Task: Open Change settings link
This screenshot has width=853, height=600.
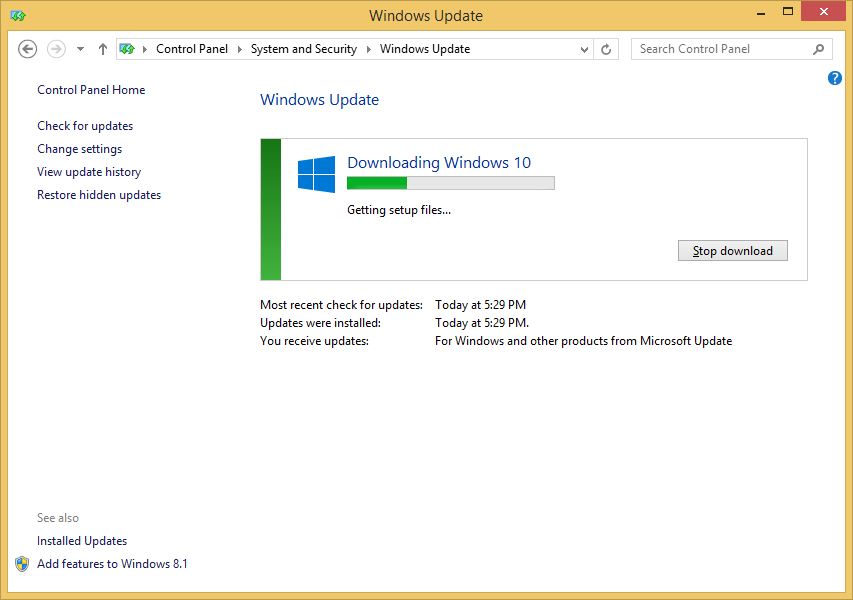Action: point(79,149)
